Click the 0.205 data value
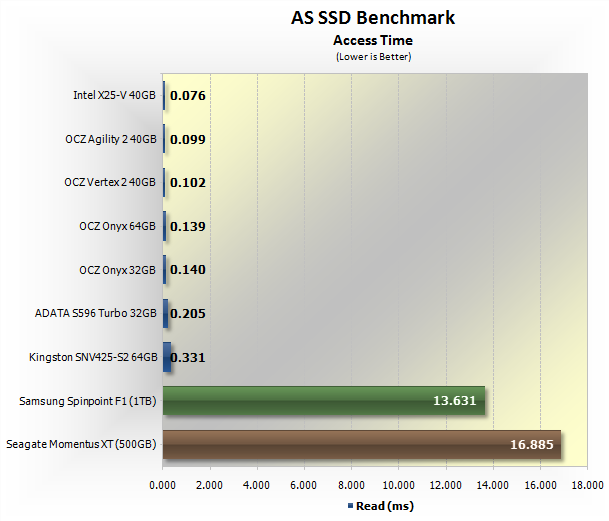 (x=188, y=314)
